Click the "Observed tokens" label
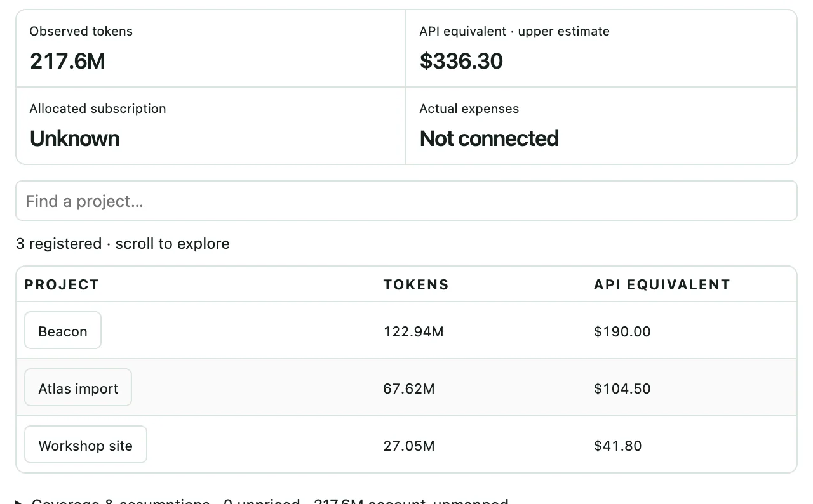 81,31
